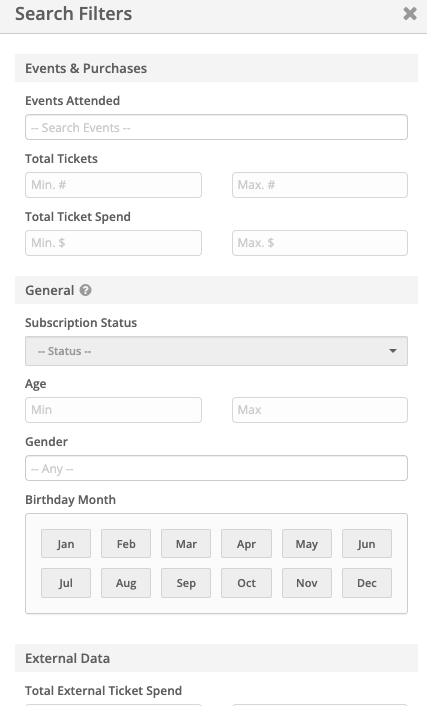The width and height of the screenshot is (427, 706).
Task: Toggle the Jun birthday month
Action: click(x=367, y=544)
